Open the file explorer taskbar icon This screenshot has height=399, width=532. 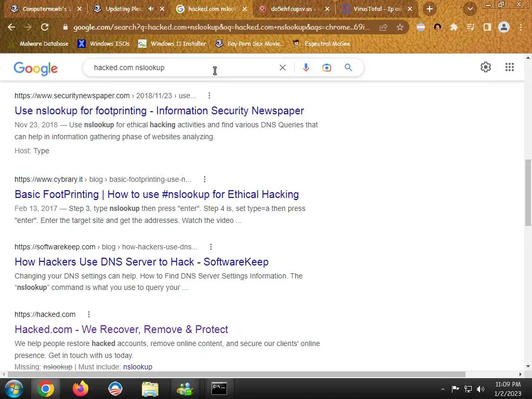tap(150, 389)
